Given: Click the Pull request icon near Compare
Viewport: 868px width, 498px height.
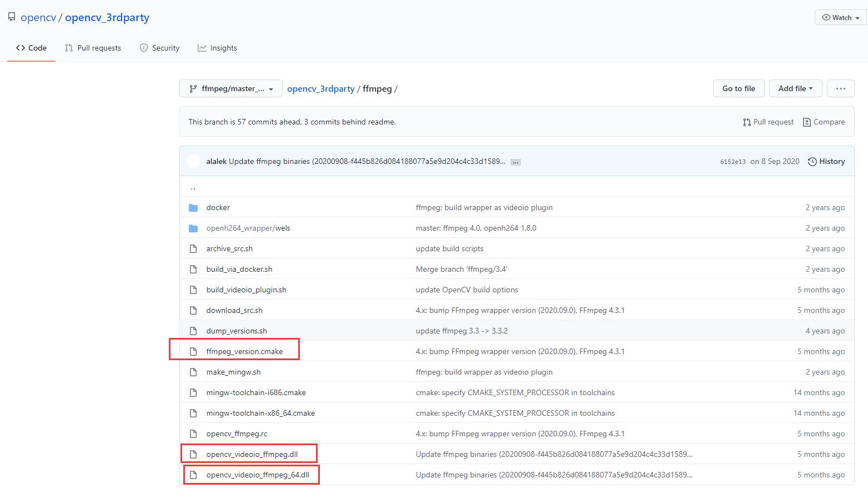Looking at the screenshot, I should [747, 122].
